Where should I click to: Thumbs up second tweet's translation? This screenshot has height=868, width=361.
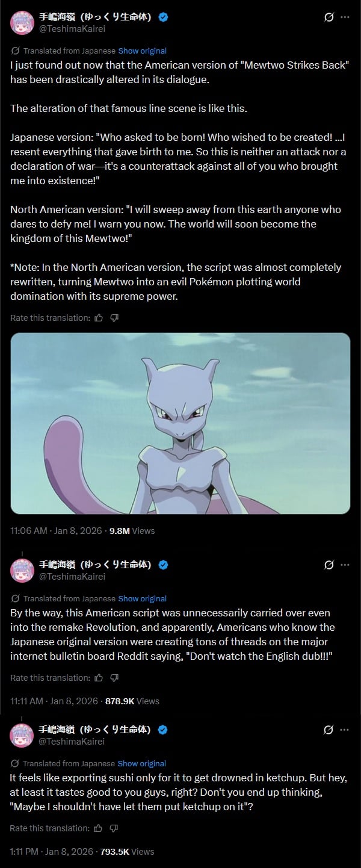(99, 678)
